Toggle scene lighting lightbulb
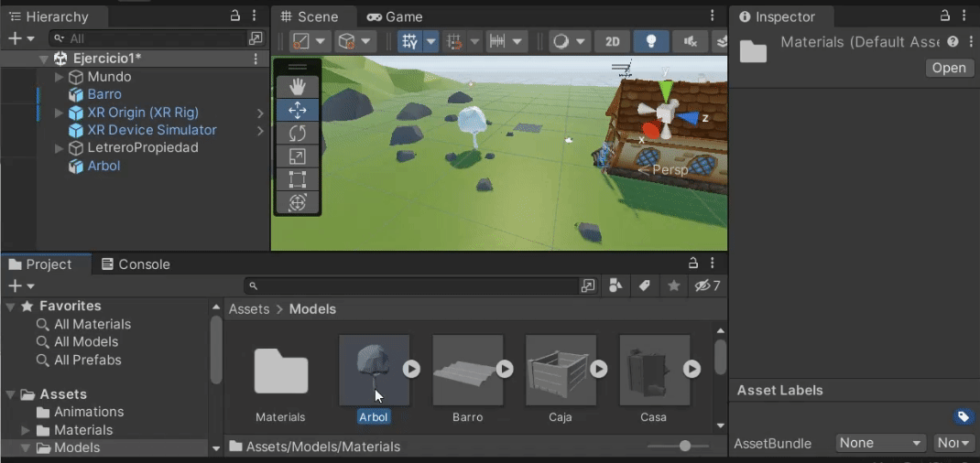 click(651, 42)
